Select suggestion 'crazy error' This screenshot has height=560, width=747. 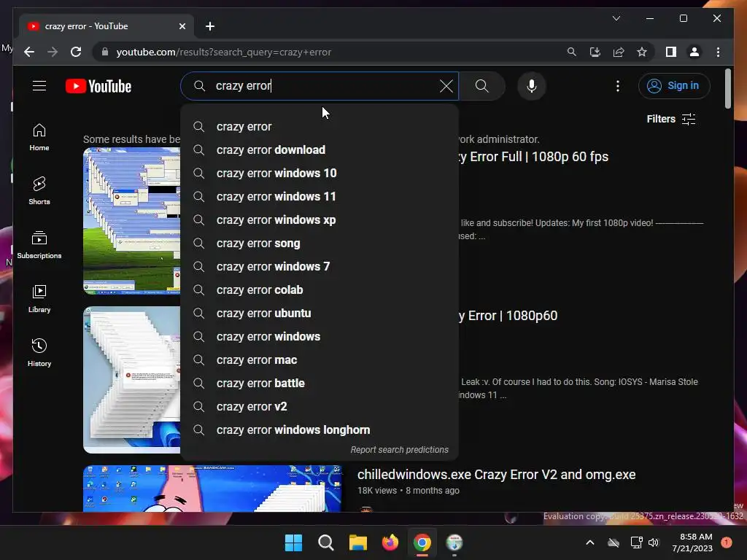(320, 127)
